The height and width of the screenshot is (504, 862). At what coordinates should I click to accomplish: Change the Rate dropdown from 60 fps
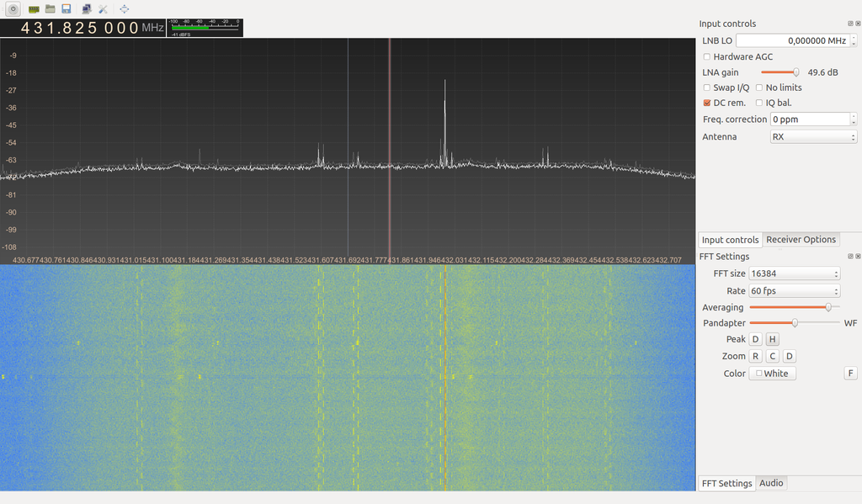click(x=795, y=290)
